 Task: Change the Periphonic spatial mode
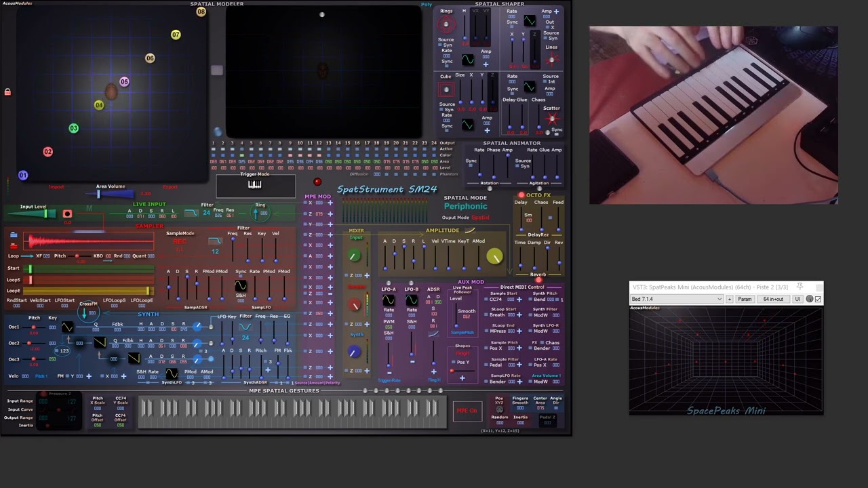click(x=465, y=206)
